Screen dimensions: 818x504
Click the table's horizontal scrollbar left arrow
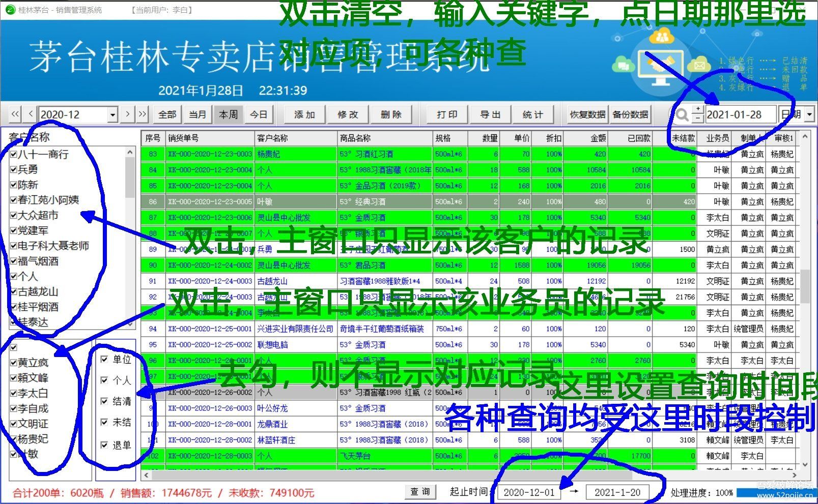tap(147, 475)
